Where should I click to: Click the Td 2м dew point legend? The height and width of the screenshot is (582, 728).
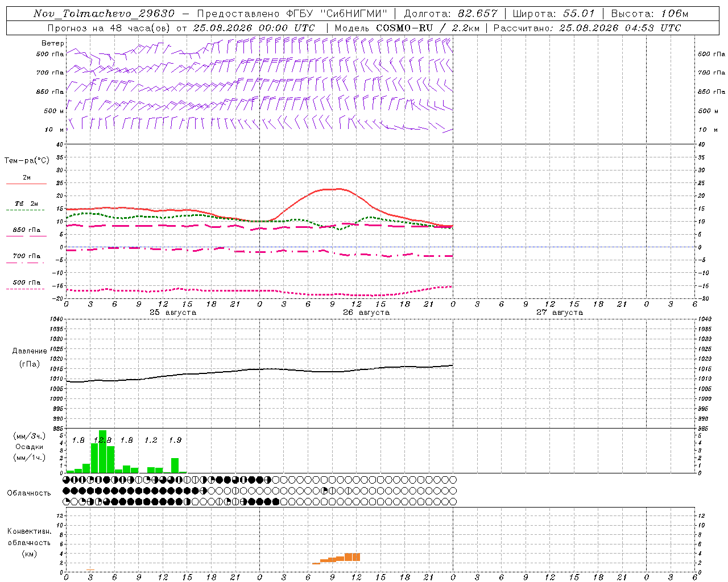[26, 203]
